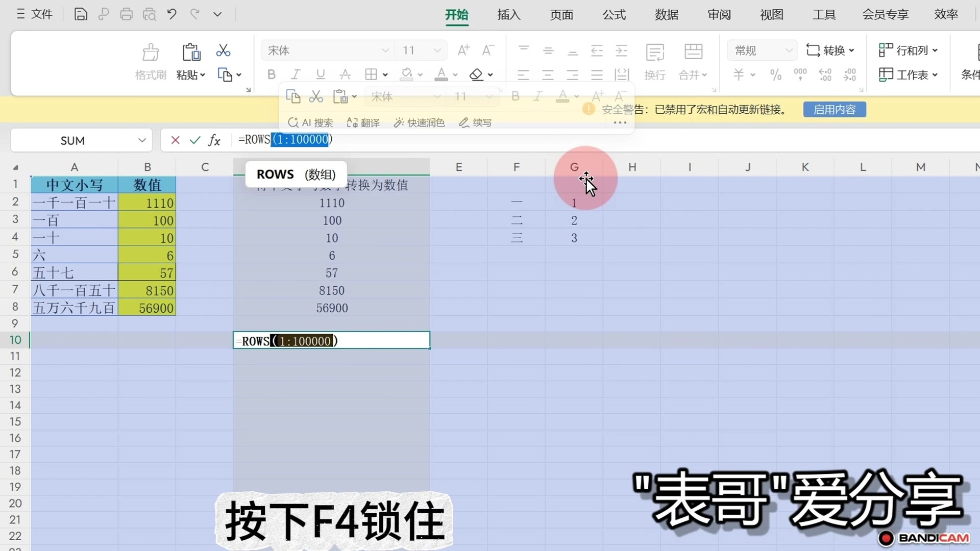Open the 常规 number format dropdown

pos(789,50)
